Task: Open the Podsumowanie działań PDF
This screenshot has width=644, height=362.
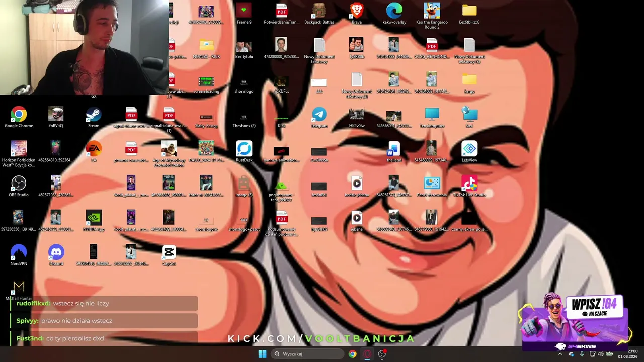Action: click(x=282, y=223)
